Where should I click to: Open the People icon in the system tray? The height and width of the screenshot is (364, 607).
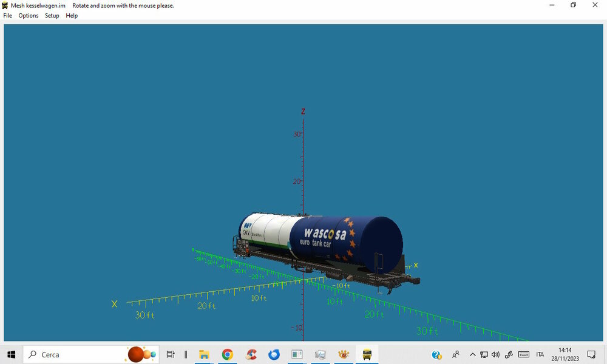click(x=456, y=354)
